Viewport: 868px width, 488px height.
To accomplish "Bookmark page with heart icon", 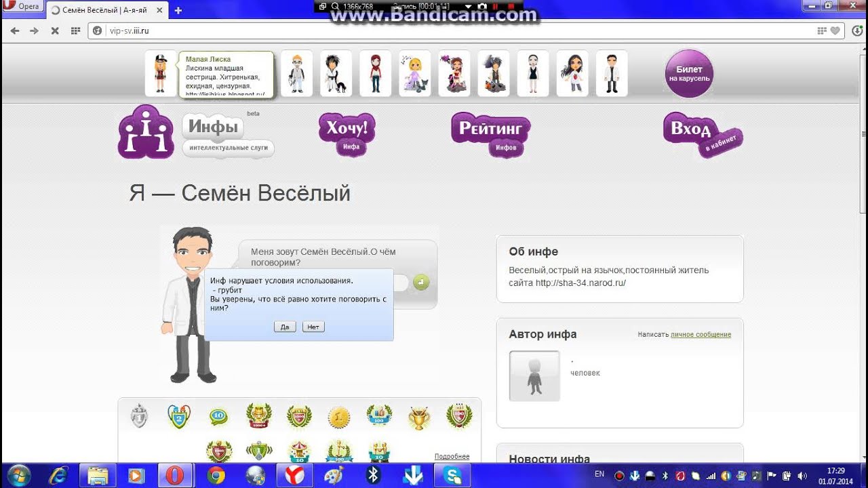I will pyautogui.click(x=835, y=30).
